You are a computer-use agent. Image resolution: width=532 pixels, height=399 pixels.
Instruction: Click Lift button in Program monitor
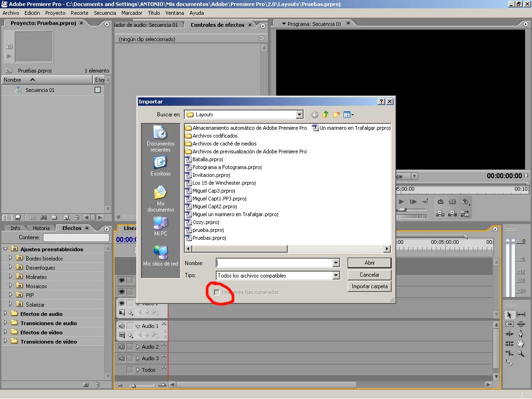pyautogui.click(x=440, y=213)
